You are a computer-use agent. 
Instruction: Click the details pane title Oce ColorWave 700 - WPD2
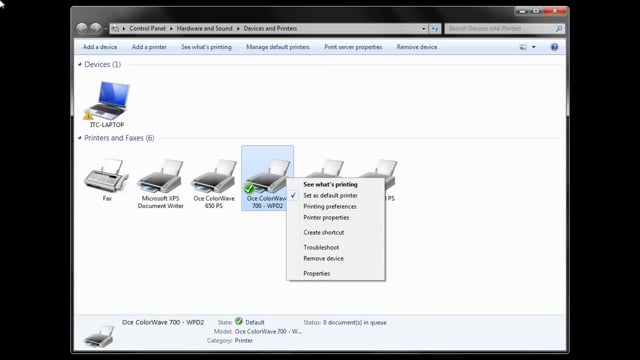point(163,322)
